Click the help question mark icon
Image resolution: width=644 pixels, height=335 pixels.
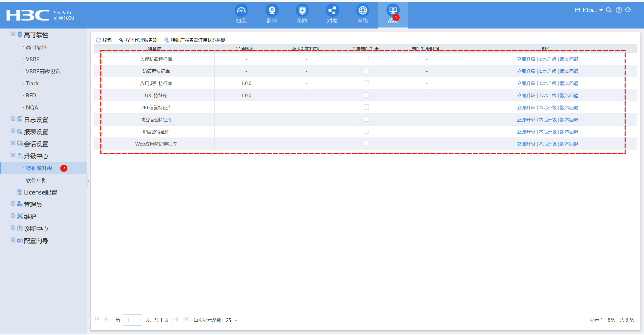click(x=619, y=10)
